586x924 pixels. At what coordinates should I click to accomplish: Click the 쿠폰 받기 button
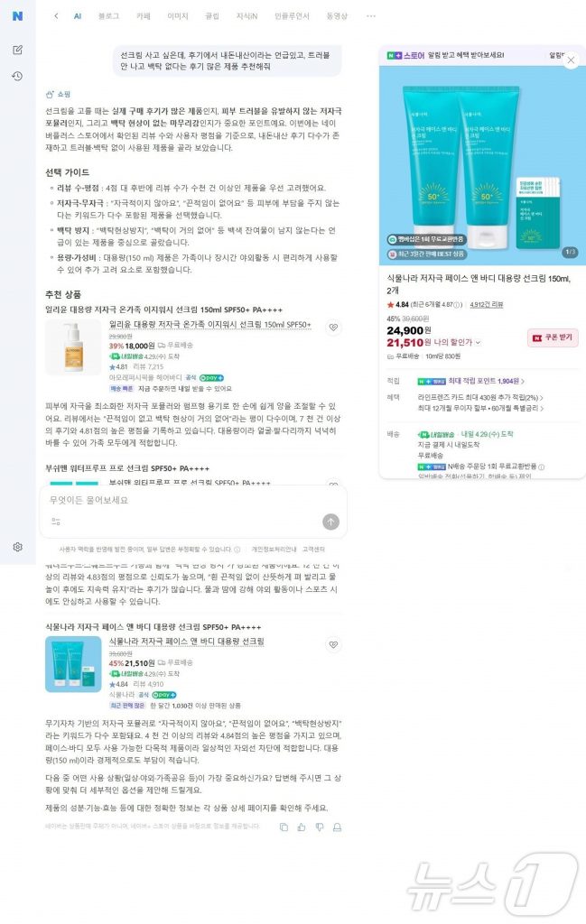(553, 337)
